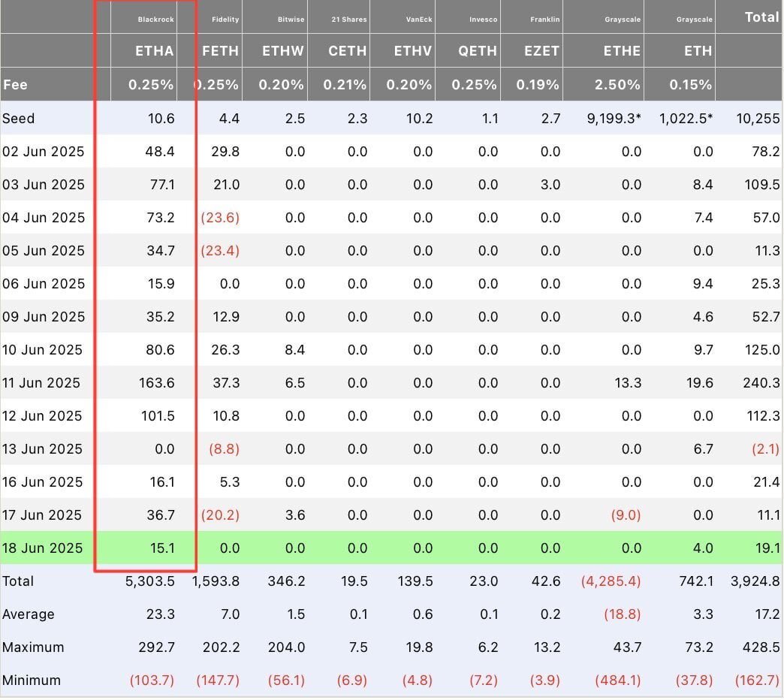Select the 0.15% fee cell
784x700 pixels.
pyautogui.click(x=690, y=85)
